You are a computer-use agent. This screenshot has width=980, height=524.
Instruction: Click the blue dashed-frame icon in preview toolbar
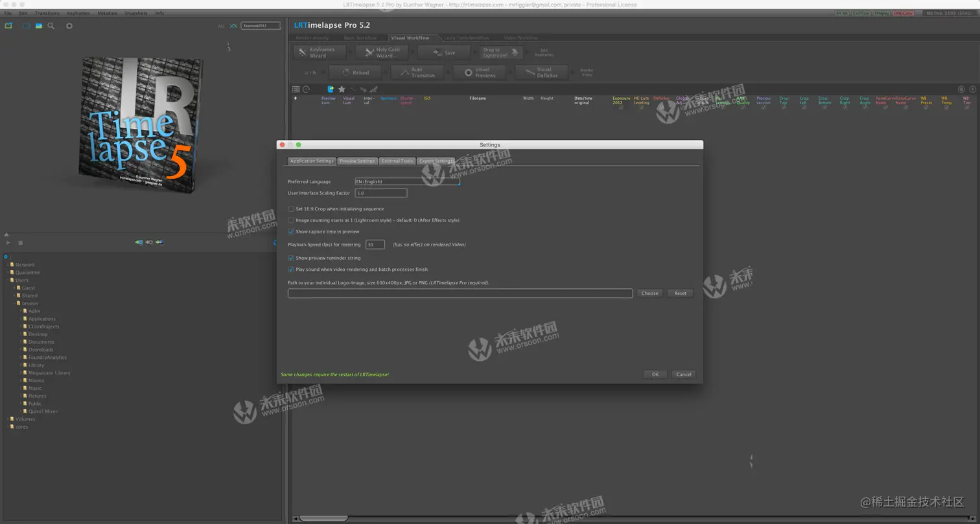point(27,26)
